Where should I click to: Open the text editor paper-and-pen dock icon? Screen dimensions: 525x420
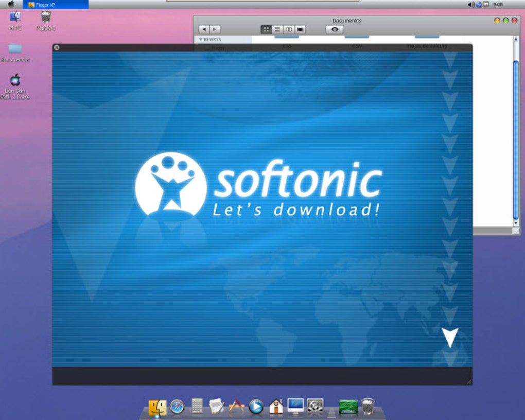pos(216,406)
